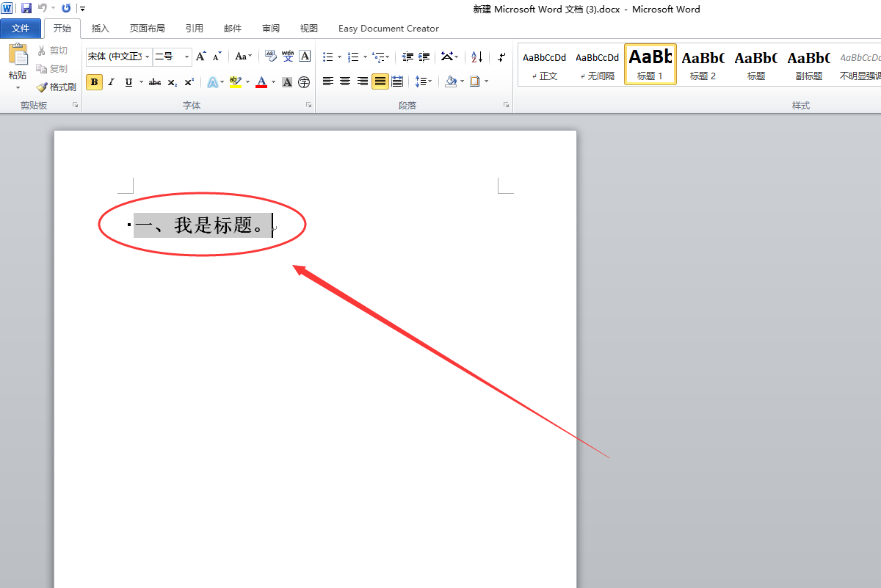Apply Superscript formatting

(189, 82)
